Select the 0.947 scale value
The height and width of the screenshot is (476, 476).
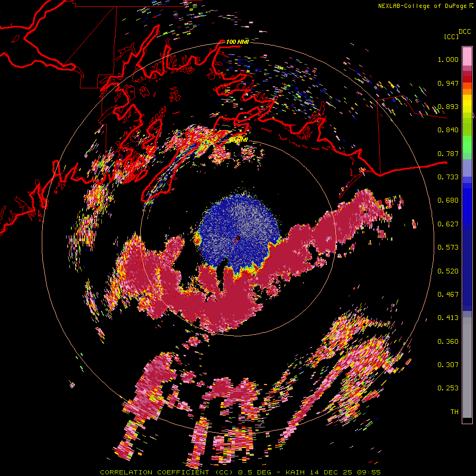[448, 83]
